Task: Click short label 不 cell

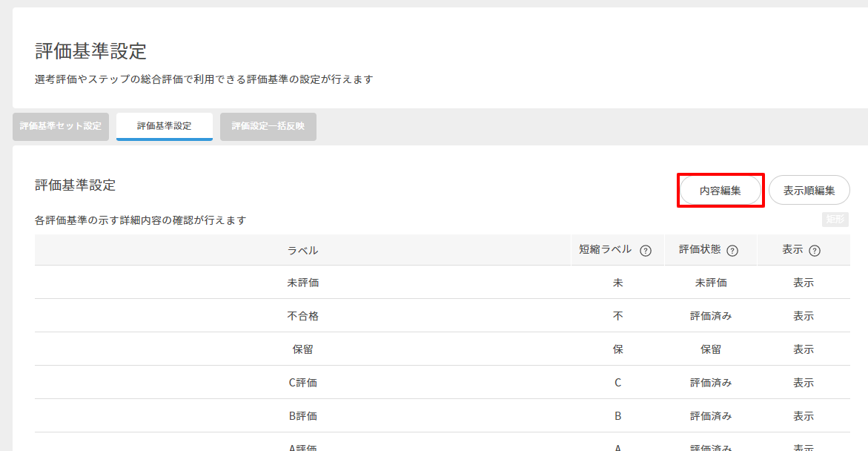Action: pyautogui.click(x=617, y=316)
